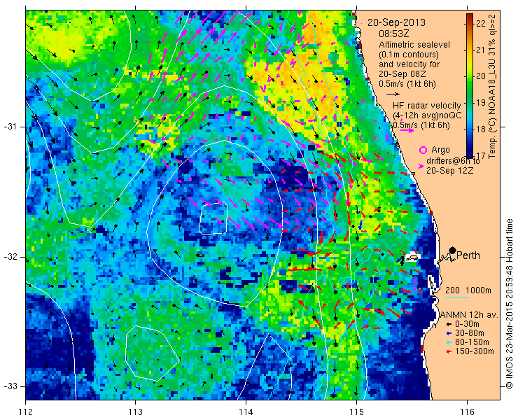The width and height of the screenshot is (518, 420).
Task: Click the '150-300m' depth label
Action: [475, 351]
